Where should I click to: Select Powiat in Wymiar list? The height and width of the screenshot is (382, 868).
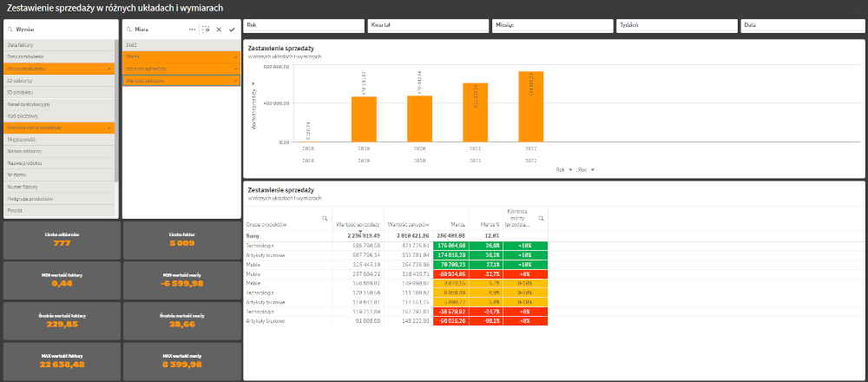click(x=59, y=211)
